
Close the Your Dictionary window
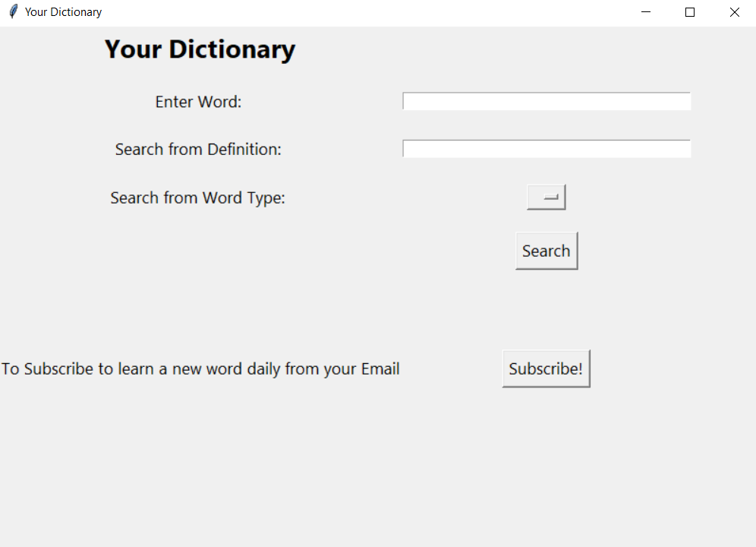pyautogui.click(x=733, y=11)
